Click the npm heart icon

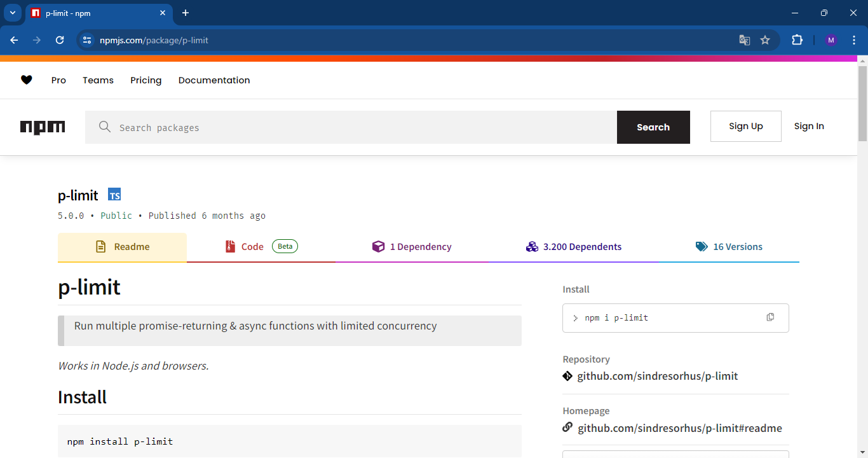tap(27, 80)
